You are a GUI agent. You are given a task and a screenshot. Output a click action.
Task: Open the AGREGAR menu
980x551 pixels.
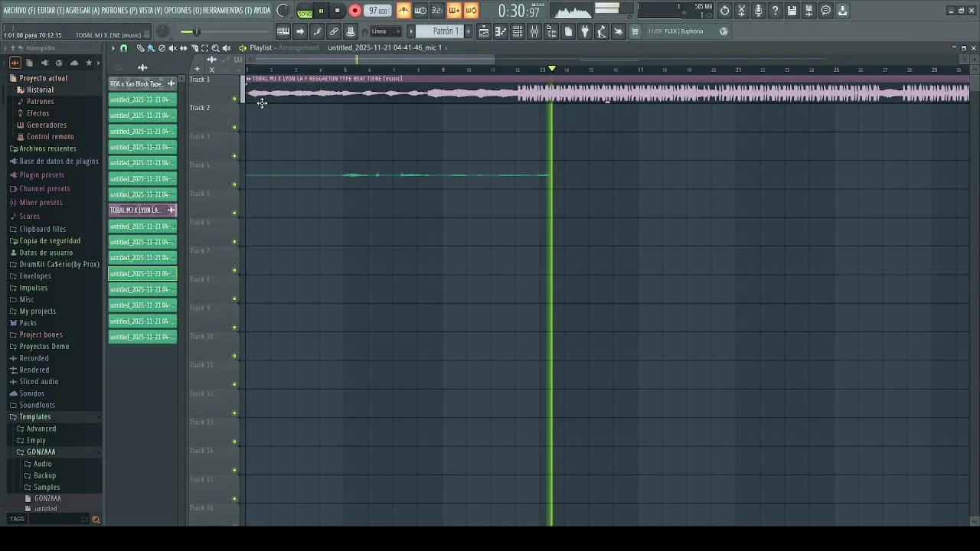[x=83, y=11]
